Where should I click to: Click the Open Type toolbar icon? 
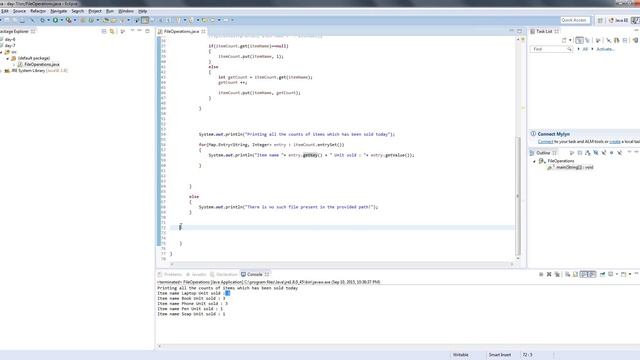106,20
